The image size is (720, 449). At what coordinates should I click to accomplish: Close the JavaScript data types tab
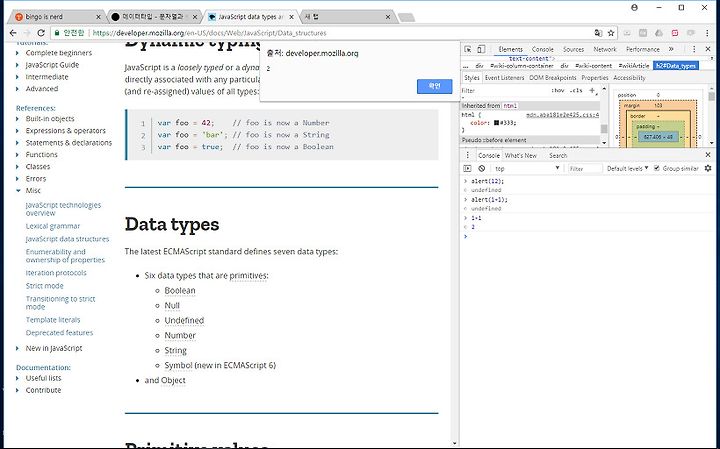point(291,17)
